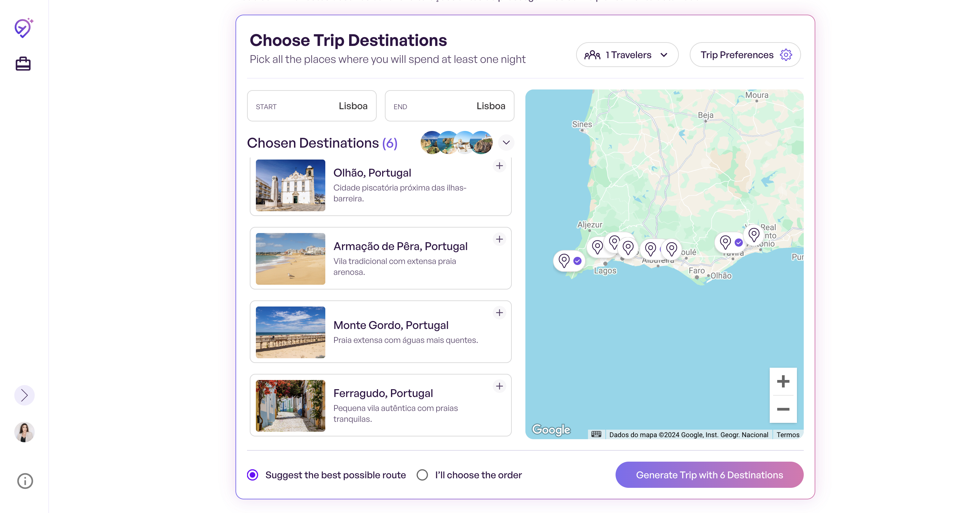This screenshot has width=980, height=513.
Task: Add Armação de Pêra with plus icon
Action: 499,239
